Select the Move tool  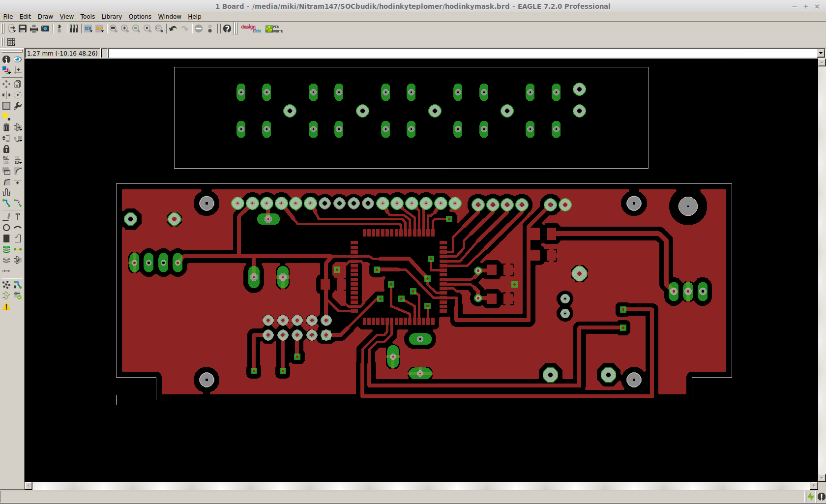pos(6,84)
